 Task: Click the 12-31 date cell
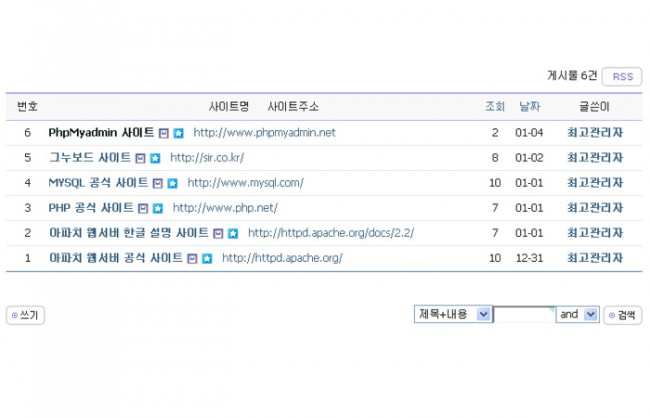point(529,258)
